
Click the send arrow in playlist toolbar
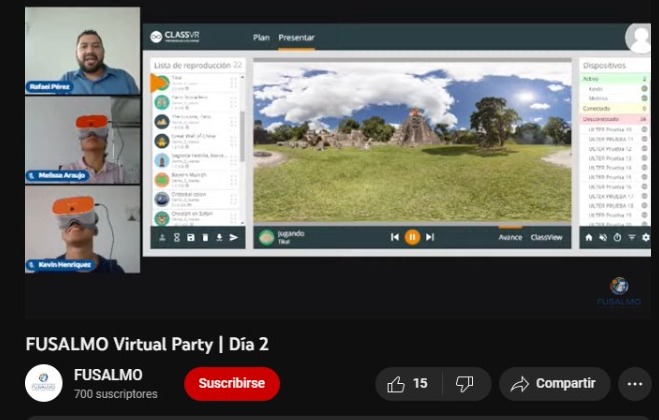click(x=234, y=237)
